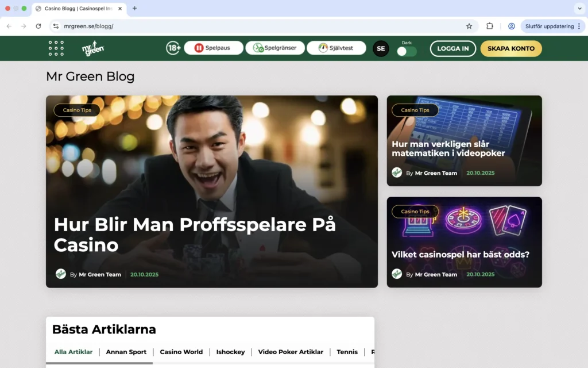Toggle the Dark mode switch
The image size is (588, 368).
tap(407, 51)
